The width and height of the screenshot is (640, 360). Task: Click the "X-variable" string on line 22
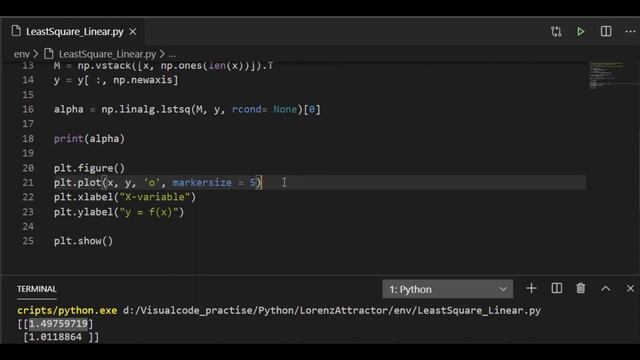(155, 197)
